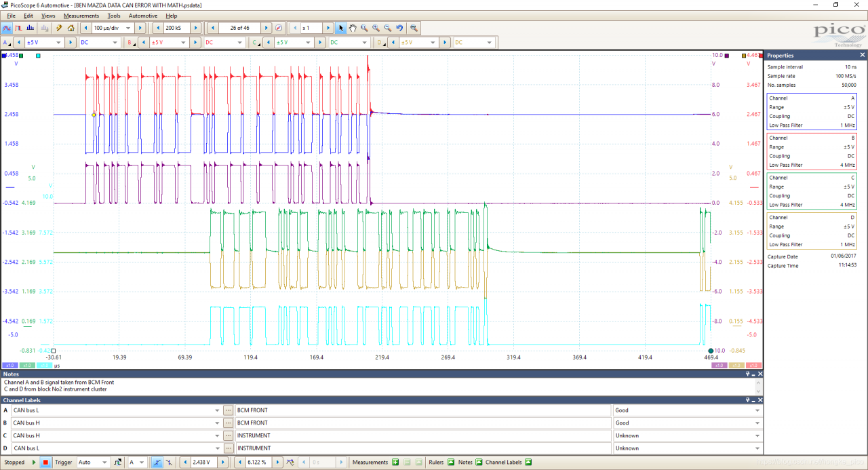
Task: Click the Auto setup lightning icon
Action: 59,28
